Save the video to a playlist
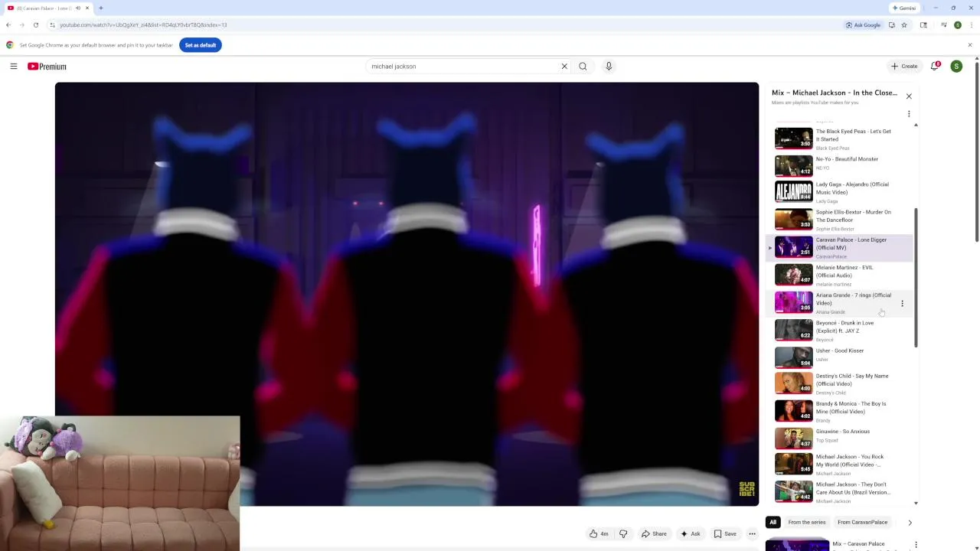This screenshot has width=980, height=551. click(725, 534)
